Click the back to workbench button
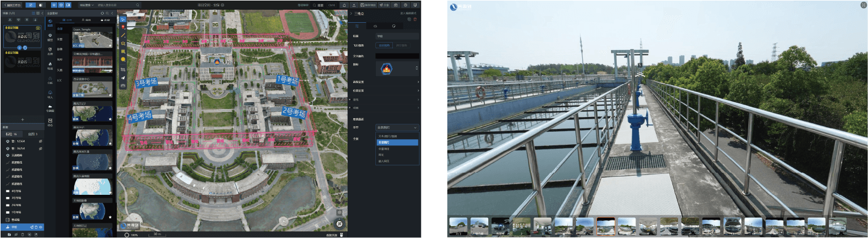 click(x=13, y=5)
